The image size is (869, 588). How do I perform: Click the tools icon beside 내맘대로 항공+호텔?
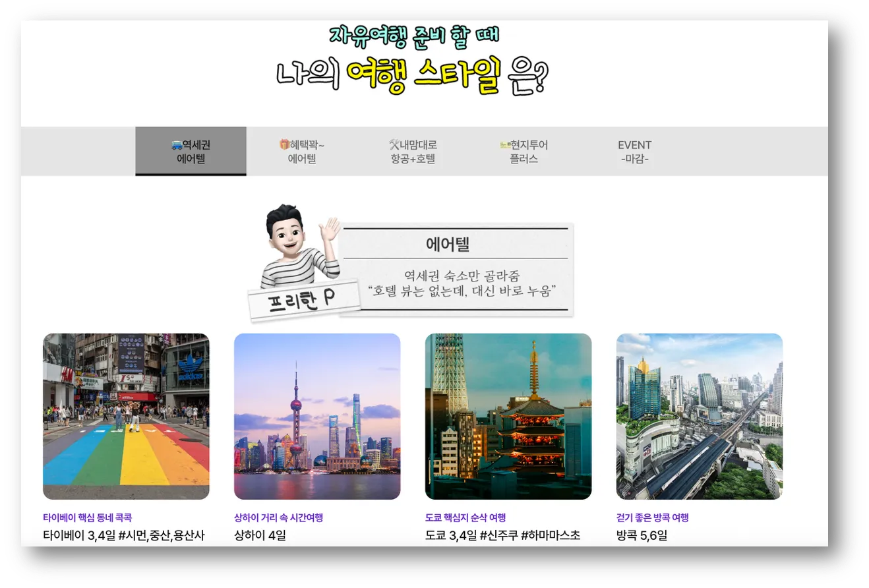tap(394, 144)
